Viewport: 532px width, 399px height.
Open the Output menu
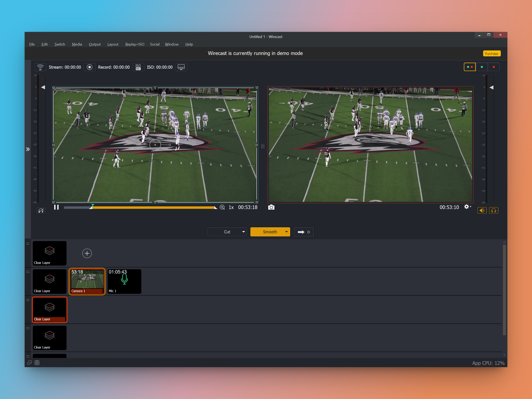click(x=95, y=44)
